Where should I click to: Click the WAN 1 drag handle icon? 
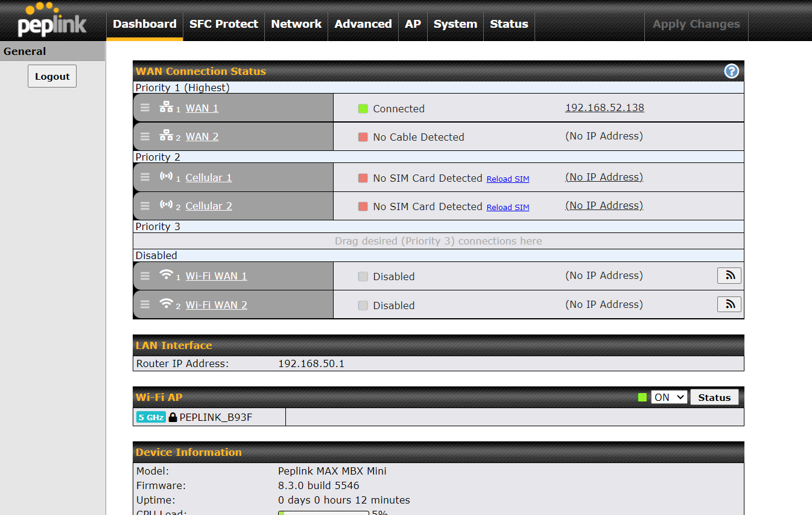(x=145, y=108)
